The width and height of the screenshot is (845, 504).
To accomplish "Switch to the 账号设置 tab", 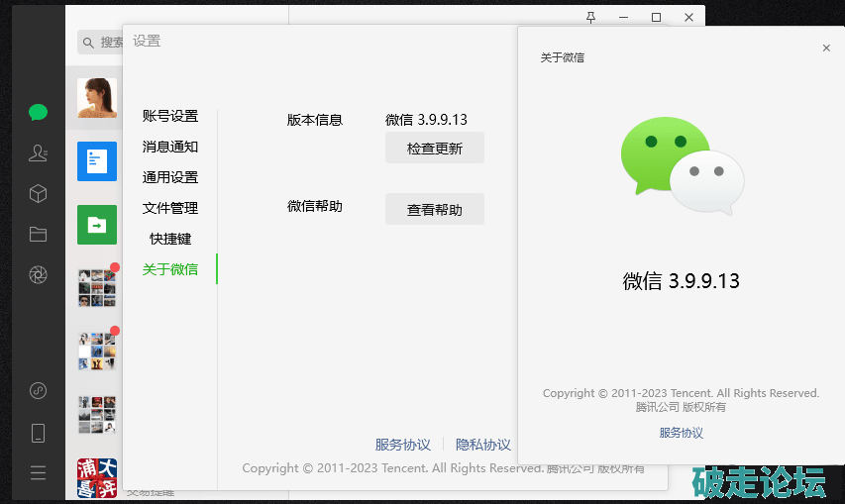I will coord(169,116).
